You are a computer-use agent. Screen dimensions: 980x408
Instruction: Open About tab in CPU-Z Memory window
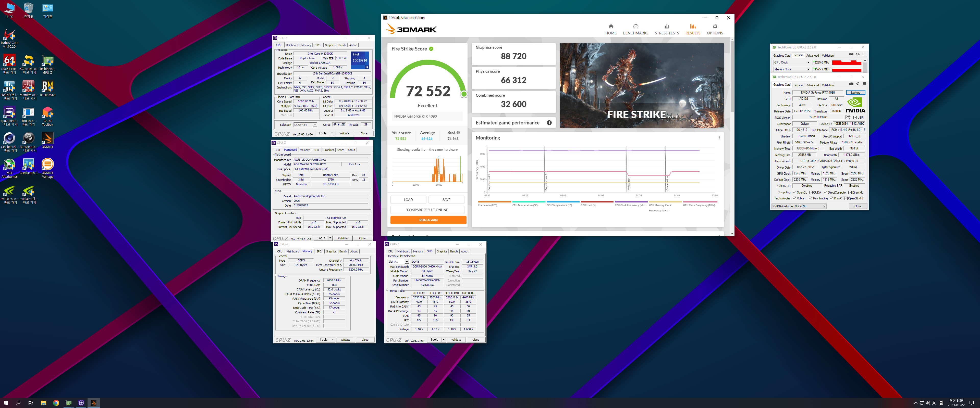[354, 251]
